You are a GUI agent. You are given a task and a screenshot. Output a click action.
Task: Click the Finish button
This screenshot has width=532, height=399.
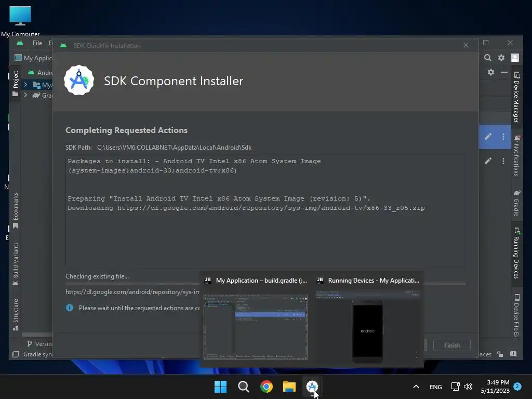452,345
